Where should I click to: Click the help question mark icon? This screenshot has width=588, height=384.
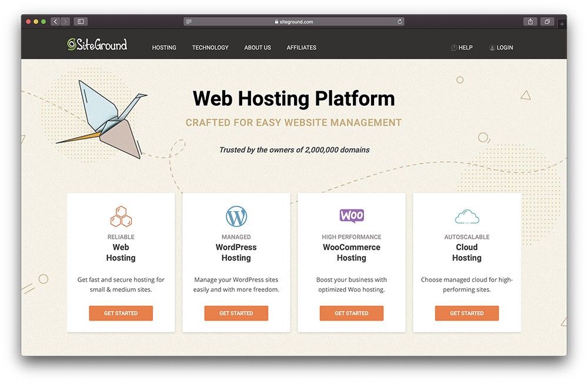[x=454, y=48]
